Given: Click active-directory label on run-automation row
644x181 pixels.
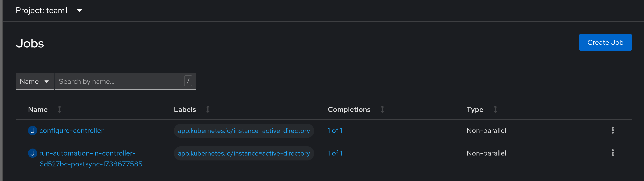Looking at the screenshot, I should 244,153.
